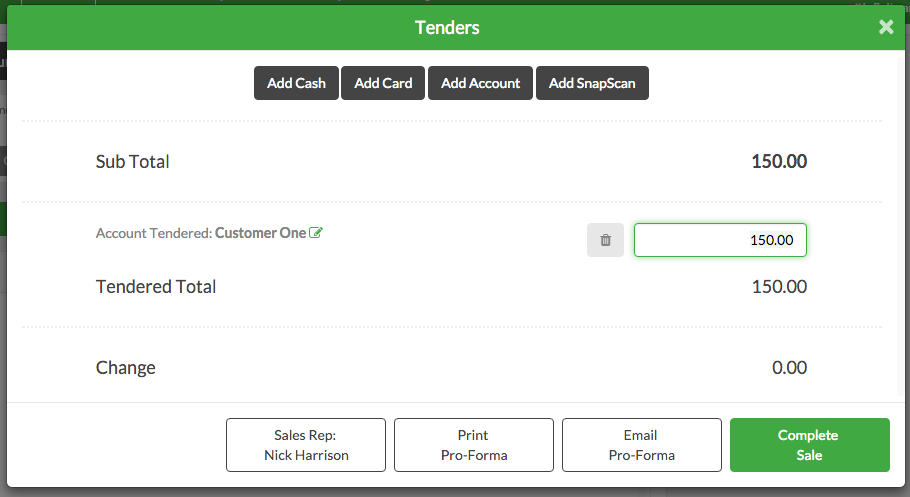
Task: Print the Pro-Forma invoice
Action: 474,445
